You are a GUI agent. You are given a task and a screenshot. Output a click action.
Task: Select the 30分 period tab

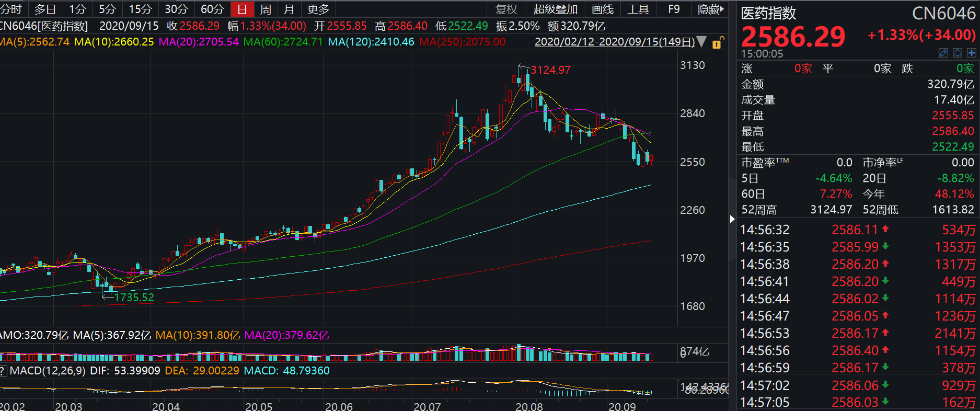(176, 9)
